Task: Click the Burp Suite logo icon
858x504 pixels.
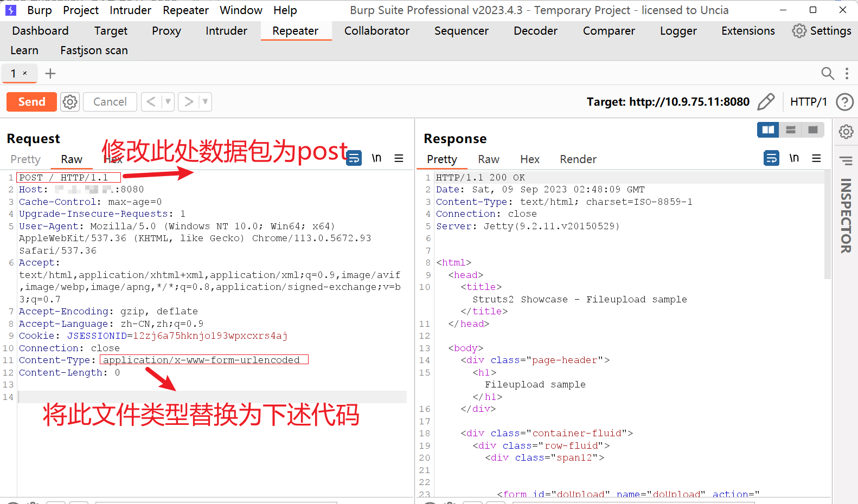Action: click(10, 10)
